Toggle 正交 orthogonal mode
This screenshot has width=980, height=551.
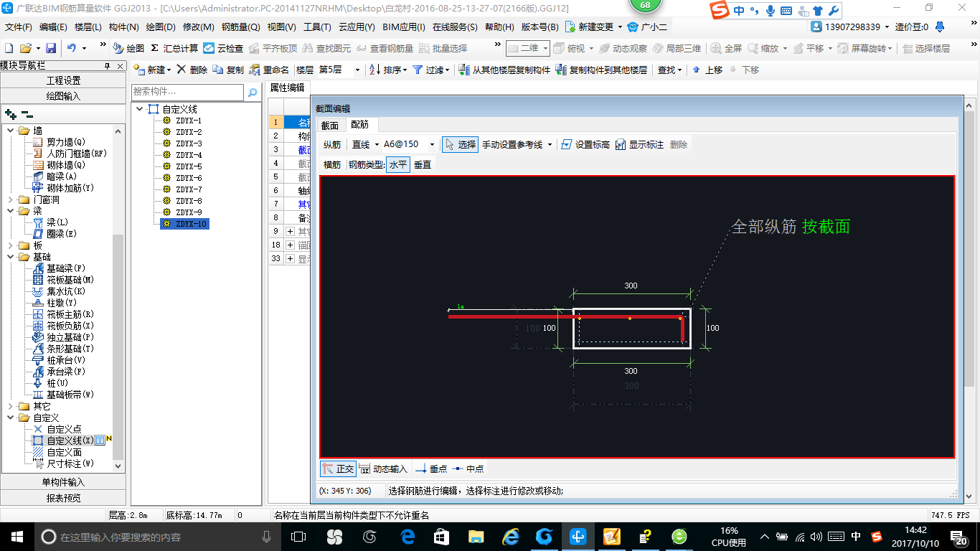click(x=338, y=468)
